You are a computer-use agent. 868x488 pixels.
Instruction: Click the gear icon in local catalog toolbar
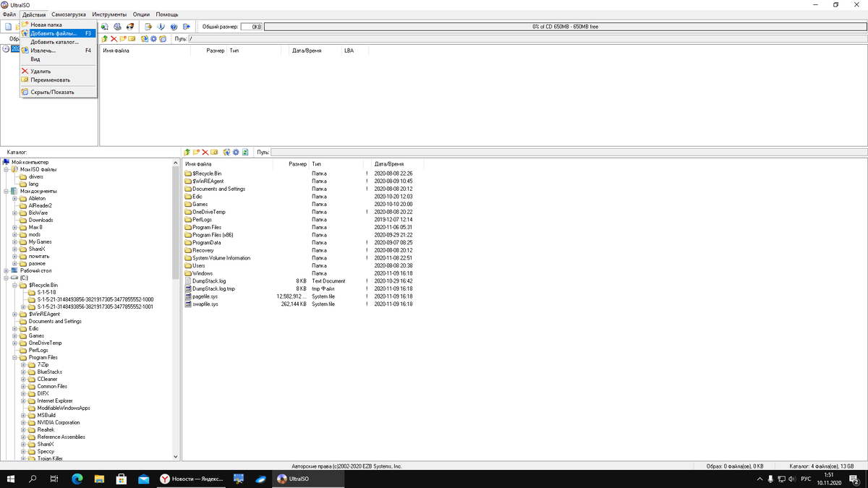236,153
